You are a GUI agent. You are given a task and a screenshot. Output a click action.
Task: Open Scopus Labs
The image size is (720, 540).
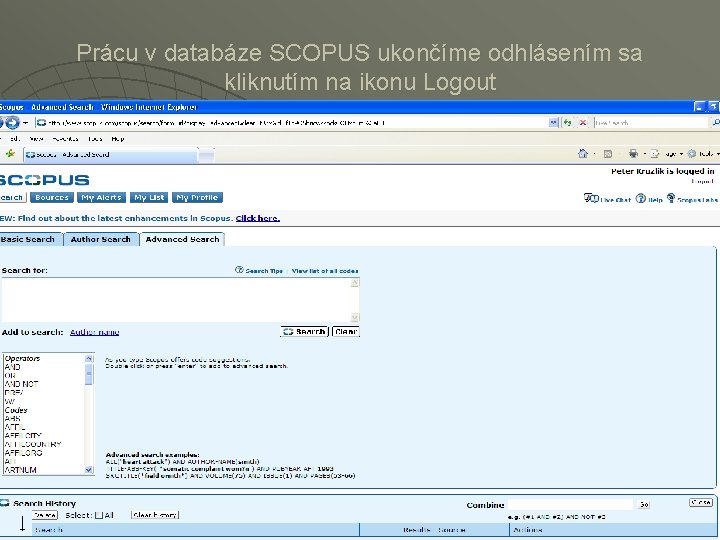click(x=692, y=198)
